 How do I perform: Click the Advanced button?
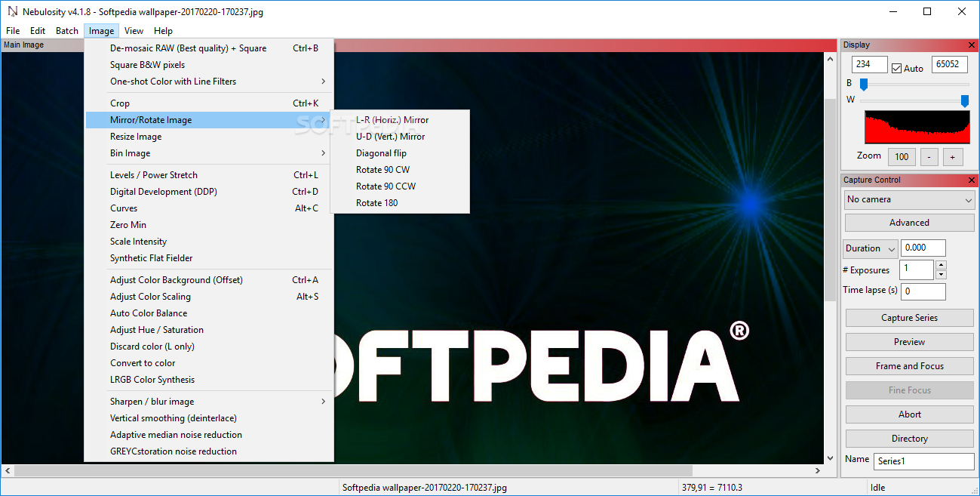coord(909,223)
